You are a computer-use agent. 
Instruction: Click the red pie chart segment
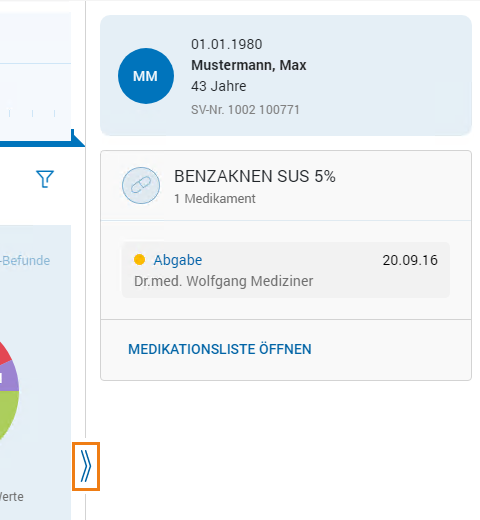click(4, 354)
